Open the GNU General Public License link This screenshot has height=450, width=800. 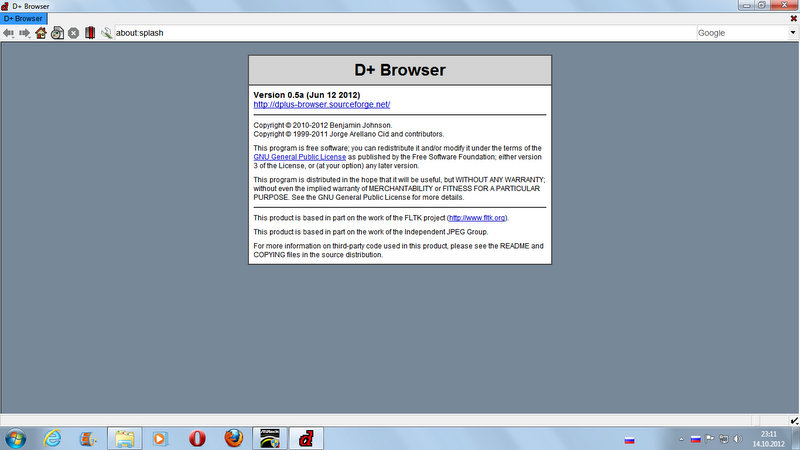299,157
